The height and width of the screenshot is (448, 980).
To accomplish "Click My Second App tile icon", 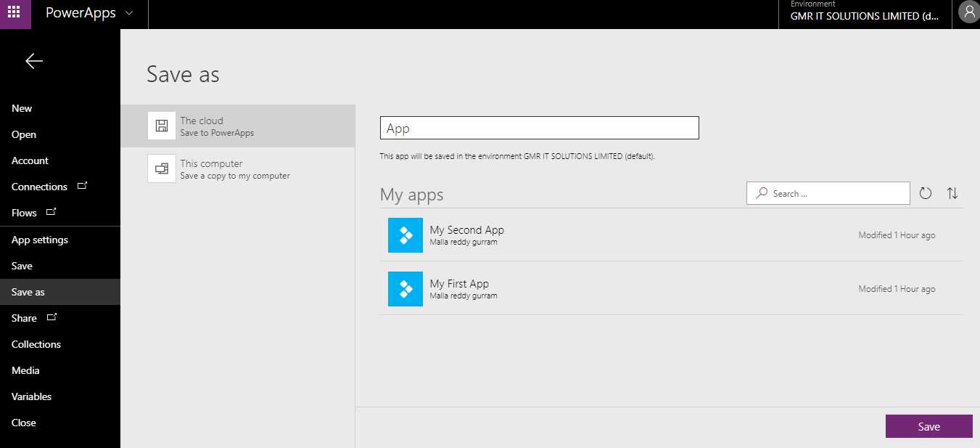I will [x=405, y=235].
